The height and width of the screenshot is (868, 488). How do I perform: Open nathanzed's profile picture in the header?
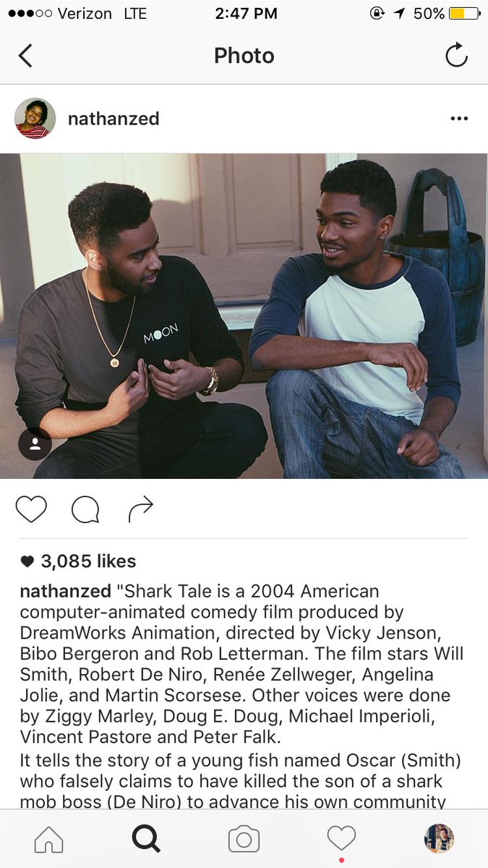tap(35, 119)
